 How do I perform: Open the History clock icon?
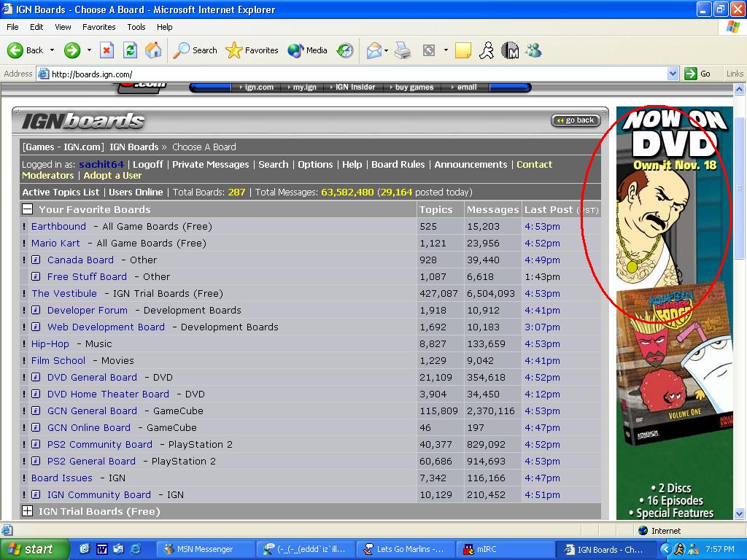point(345,50)
